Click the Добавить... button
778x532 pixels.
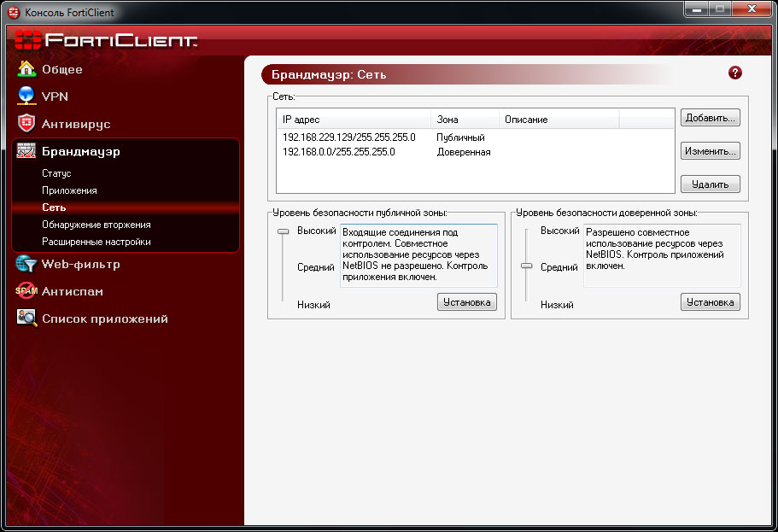click(710, 118)
